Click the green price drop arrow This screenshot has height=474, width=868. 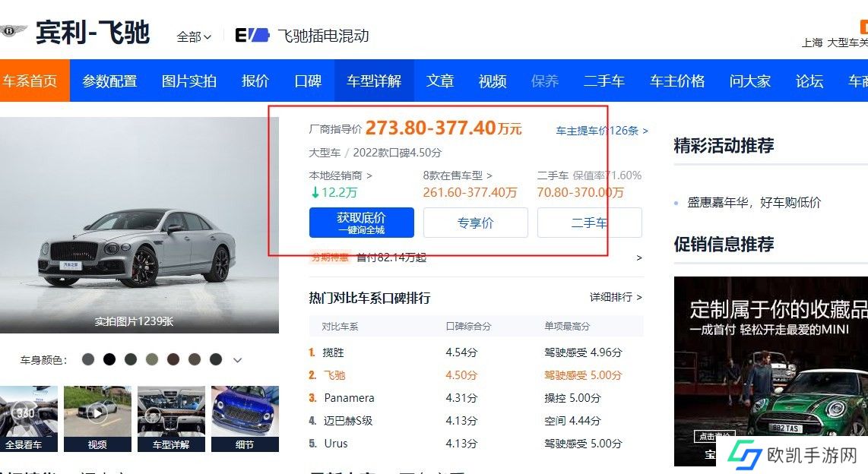pos(315,192)
